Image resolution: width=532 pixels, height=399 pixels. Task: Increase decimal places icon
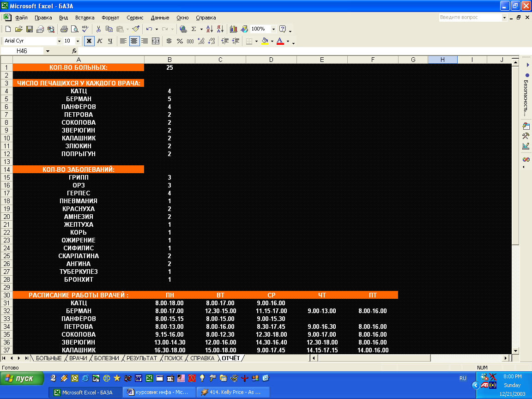pos(201,41)
